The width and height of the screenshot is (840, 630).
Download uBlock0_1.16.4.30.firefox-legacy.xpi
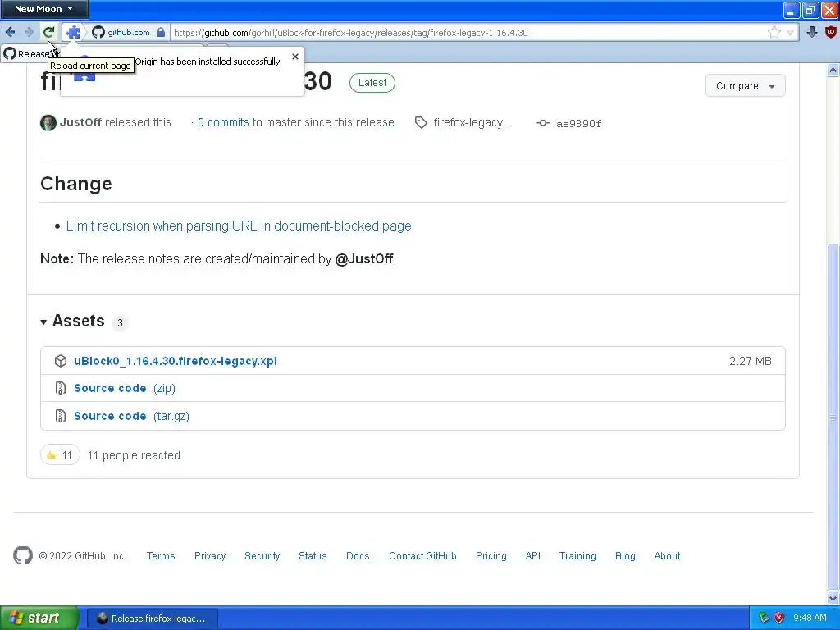pos(176,361)
